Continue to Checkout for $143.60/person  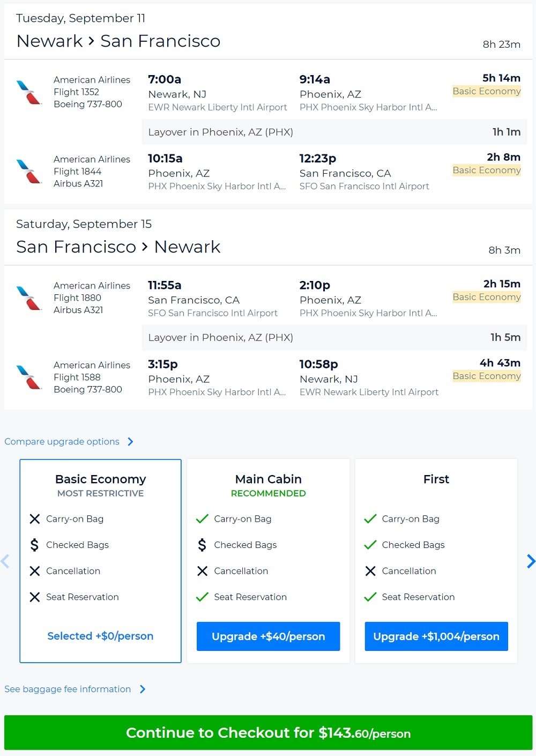pyautogui.click(x=268, y=733)
